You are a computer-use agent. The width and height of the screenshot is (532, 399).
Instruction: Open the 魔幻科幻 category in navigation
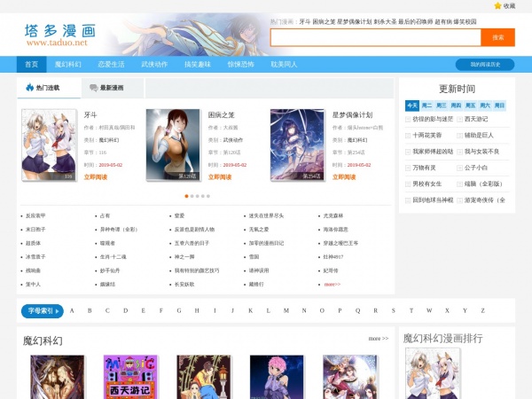tap(68, 65)
